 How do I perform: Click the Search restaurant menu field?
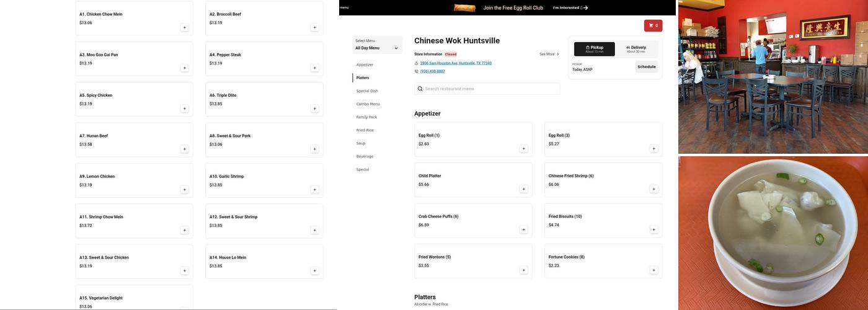point(487,89)
